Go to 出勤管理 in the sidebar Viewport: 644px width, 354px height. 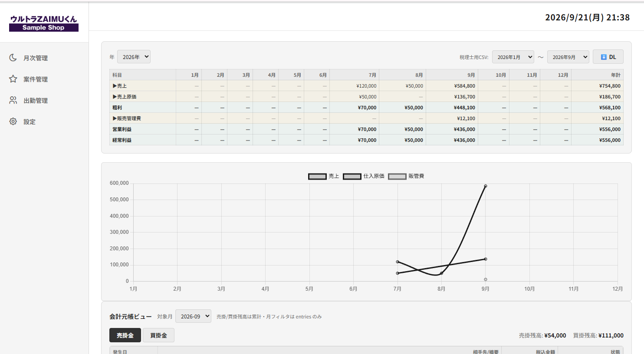click(x=36, y=101)
